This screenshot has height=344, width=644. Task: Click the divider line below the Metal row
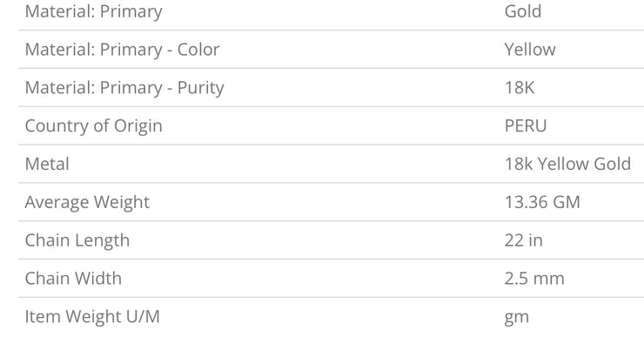click(331, 183)
